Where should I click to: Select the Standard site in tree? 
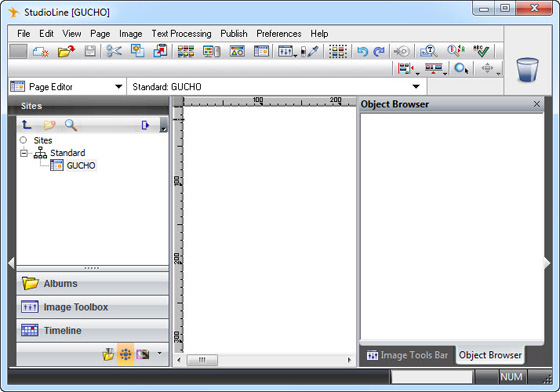[x=68, y=153]
